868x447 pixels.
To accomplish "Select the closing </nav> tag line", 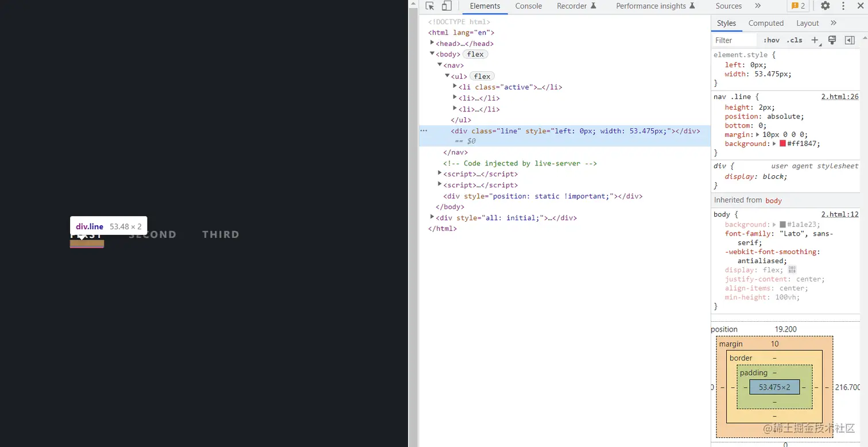I will (x=455, y=152).
